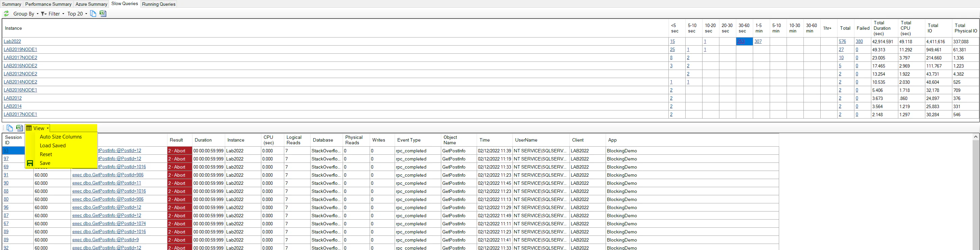Click Lab2022's 380 failed queries link

click(x=859, y=42)
